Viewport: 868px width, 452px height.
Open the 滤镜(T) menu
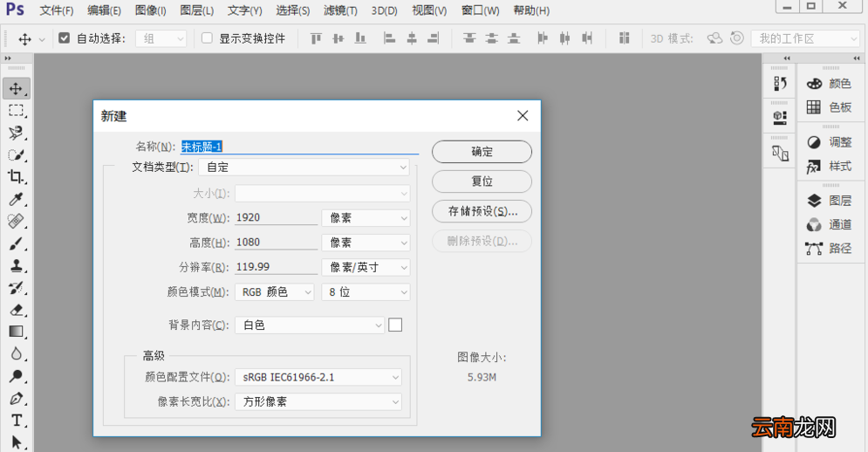click(x=340, y=10)
